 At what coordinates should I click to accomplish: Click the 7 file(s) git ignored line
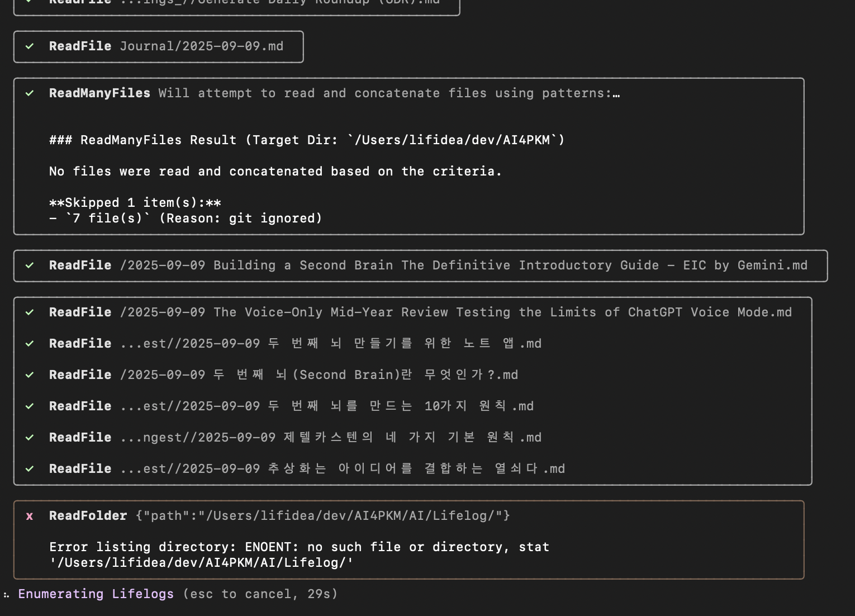186,219
